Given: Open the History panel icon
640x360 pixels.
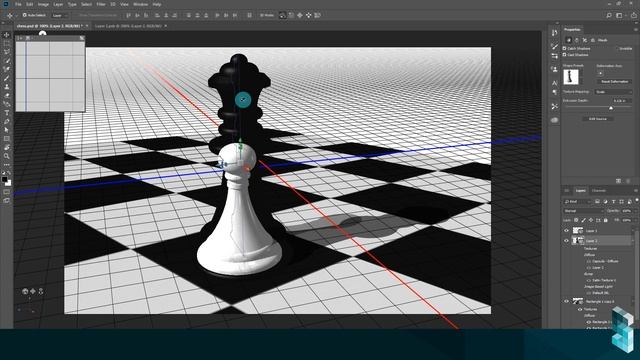Looking at the screenshot, I should pos(554,33).
